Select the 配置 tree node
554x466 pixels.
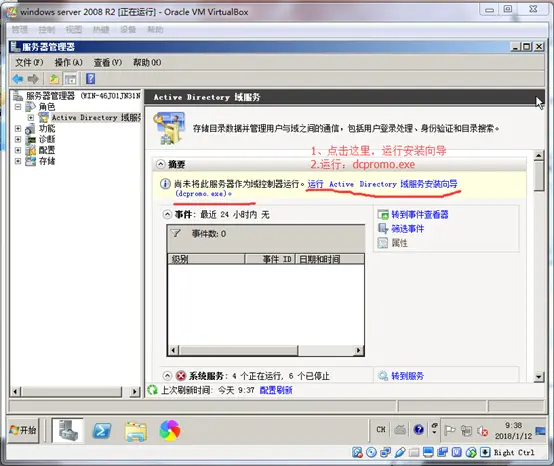[x=40, y=150]
